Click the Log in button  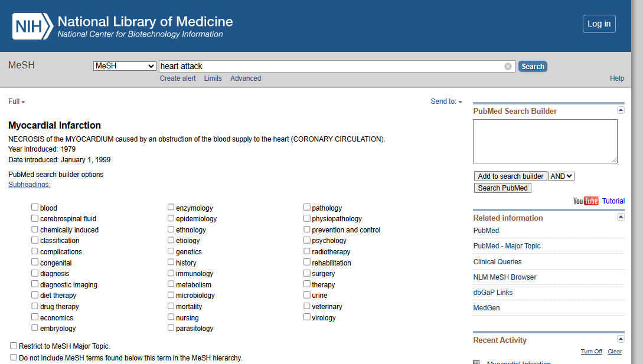599,24
